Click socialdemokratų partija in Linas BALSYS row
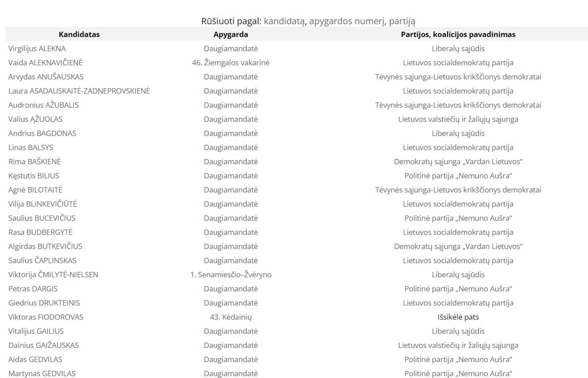 pyautogui.click(x=458, y=147)
